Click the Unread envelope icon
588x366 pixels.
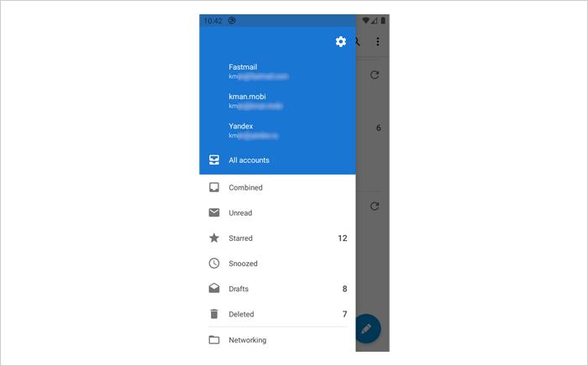[x=214, y=212]
